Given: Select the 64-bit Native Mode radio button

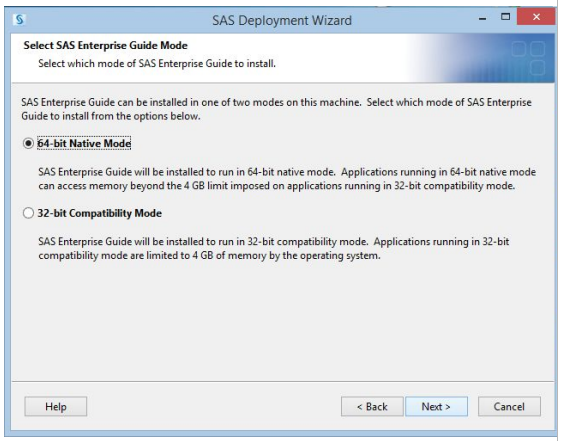Looking at the screenshot, I should pyautogui.click(x=28, y=143).
